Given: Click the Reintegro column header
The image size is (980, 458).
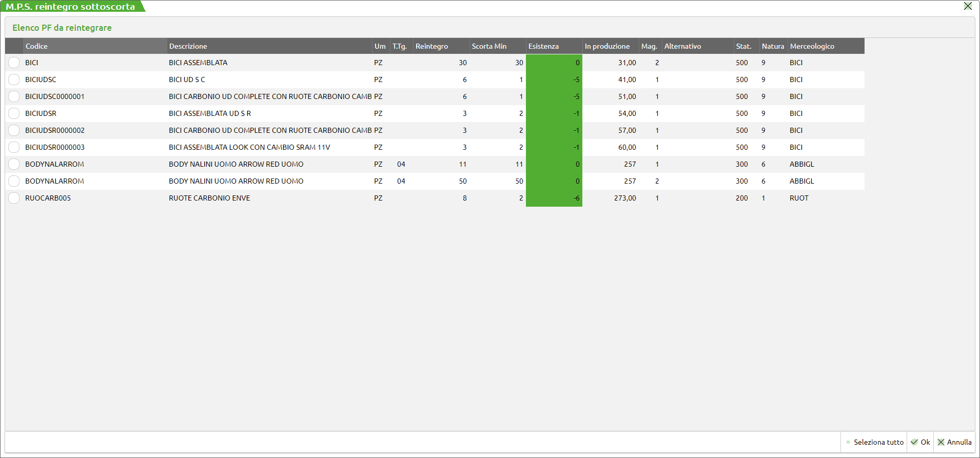Looking at the screenshot, I should [x=432, y=46].
